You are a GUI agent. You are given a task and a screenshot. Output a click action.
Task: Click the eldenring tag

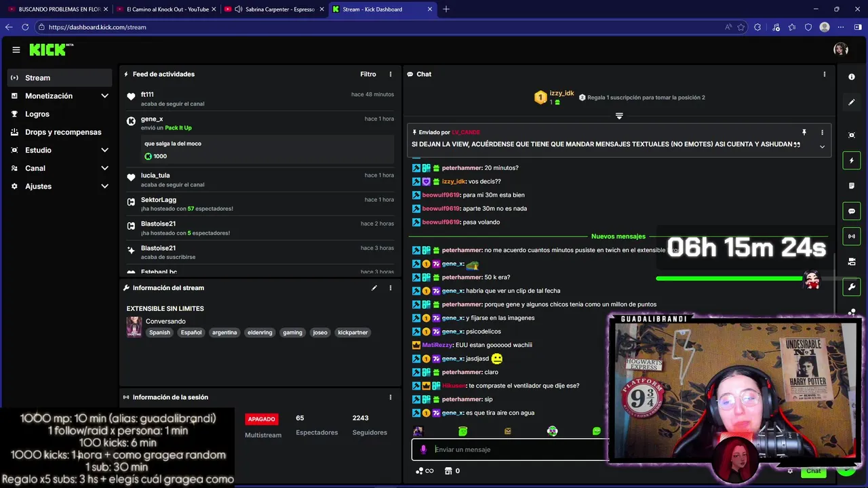click(x=260, y=333)
